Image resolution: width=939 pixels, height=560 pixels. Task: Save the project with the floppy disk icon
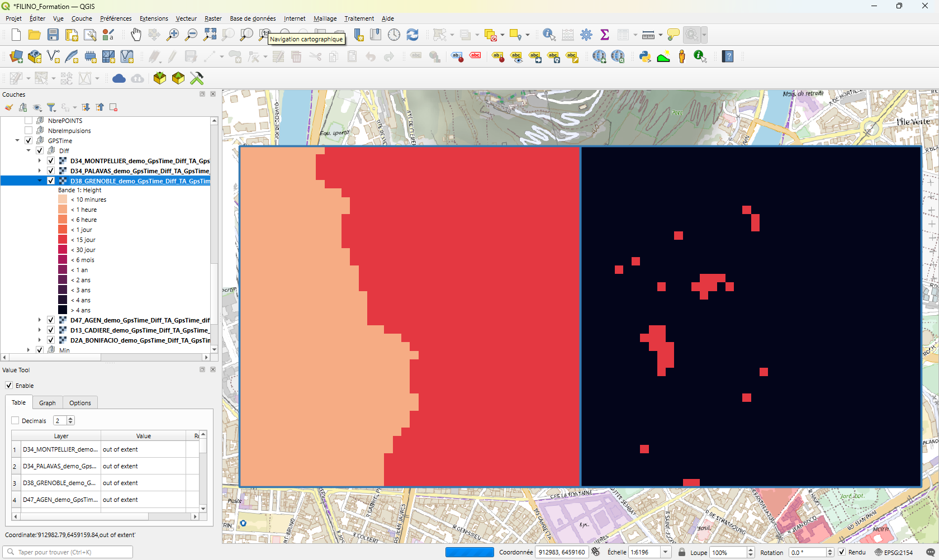tap(53, 35)
